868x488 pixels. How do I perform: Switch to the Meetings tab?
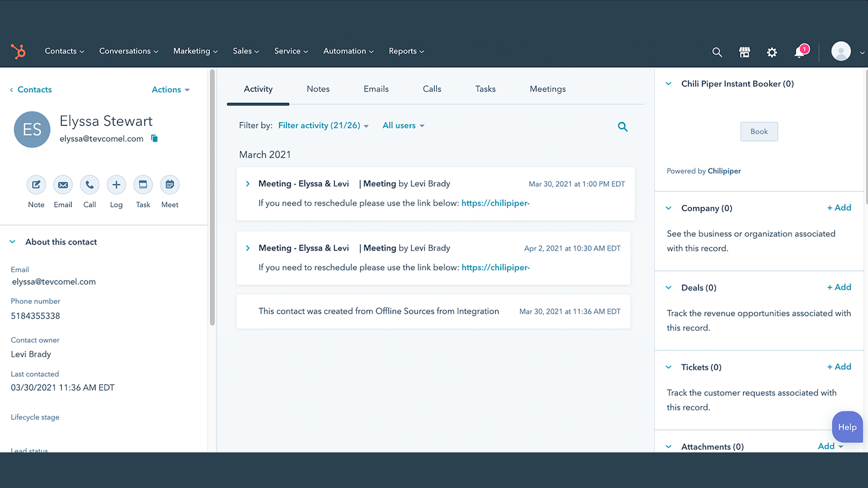pyautogui.click(x=547, y=89)
